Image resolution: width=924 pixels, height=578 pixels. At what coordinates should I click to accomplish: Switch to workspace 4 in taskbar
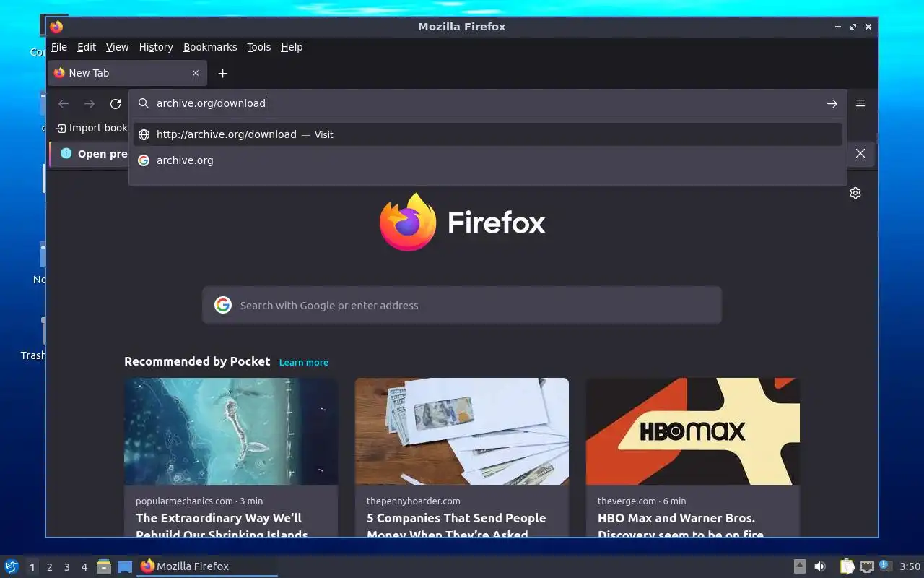(84, 567)
